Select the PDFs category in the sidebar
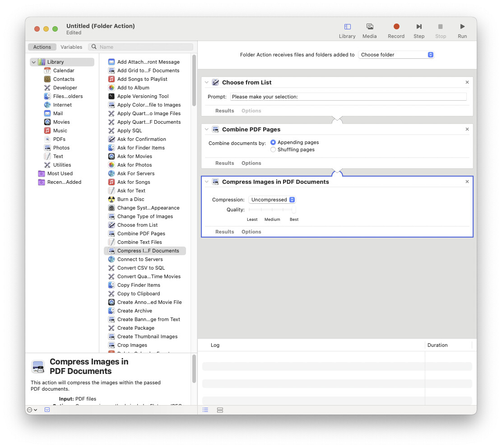Image resolution: width=502 pixels, height=448 pixels. [x=58, y=139]
